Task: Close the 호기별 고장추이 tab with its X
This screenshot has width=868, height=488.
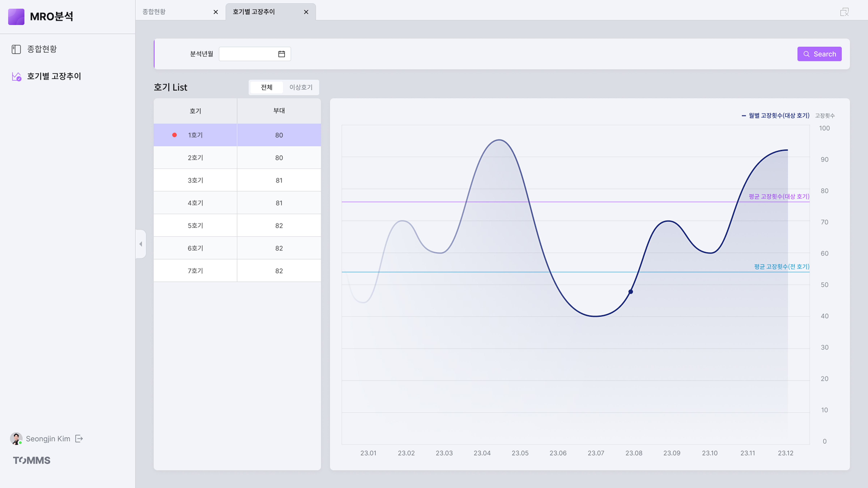Action: point(306,12)
